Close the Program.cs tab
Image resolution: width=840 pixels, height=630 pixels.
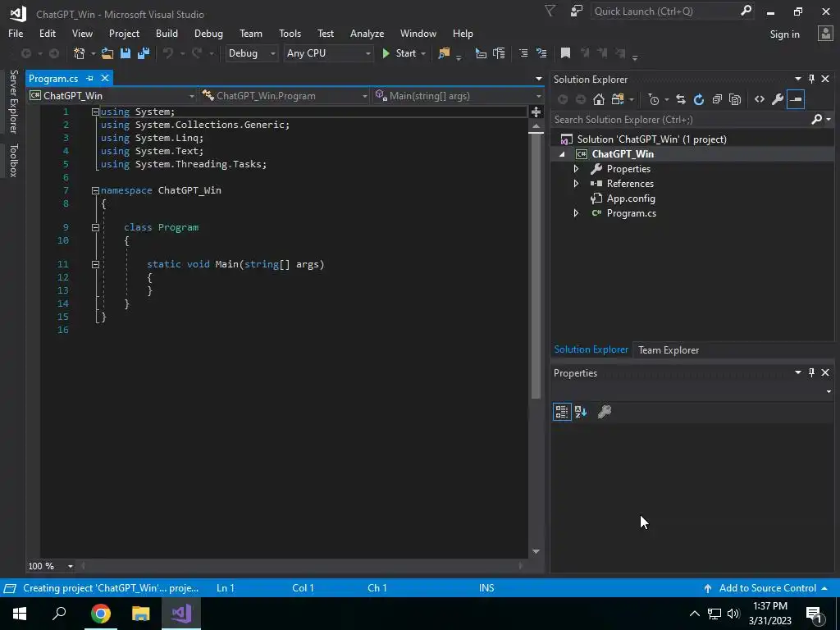point(105,78)
